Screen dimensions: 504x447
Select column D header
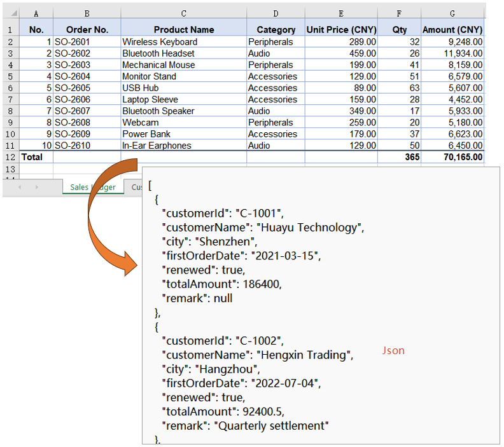tap(276, 13)
